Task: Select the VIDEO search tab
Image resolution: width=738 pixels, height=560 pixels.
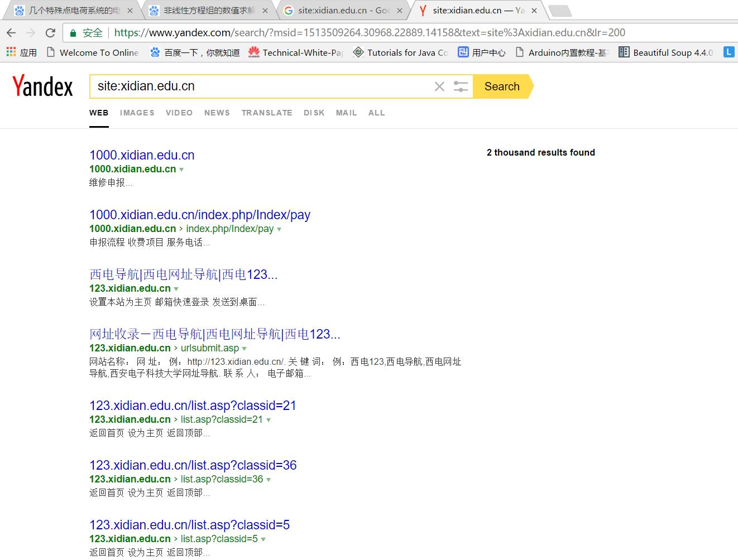Action: coord(179,113)
